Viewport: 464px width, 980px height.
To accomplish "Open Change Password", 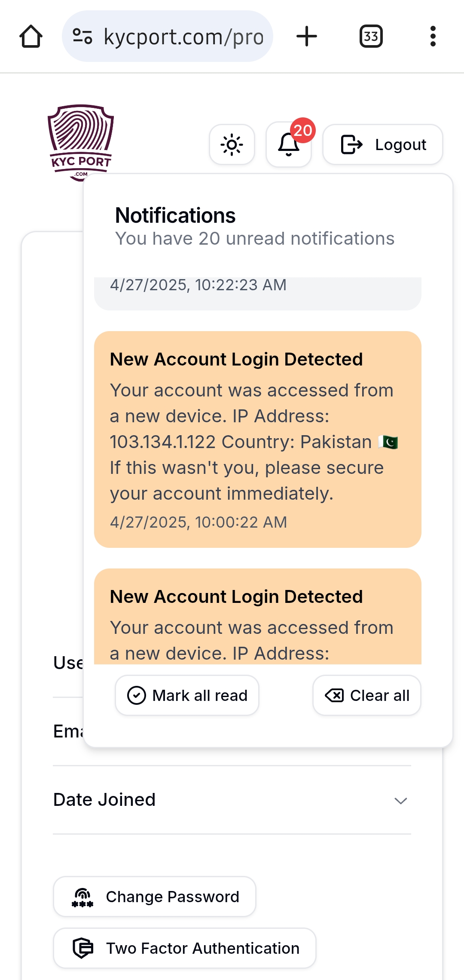I will click(155, 897).
